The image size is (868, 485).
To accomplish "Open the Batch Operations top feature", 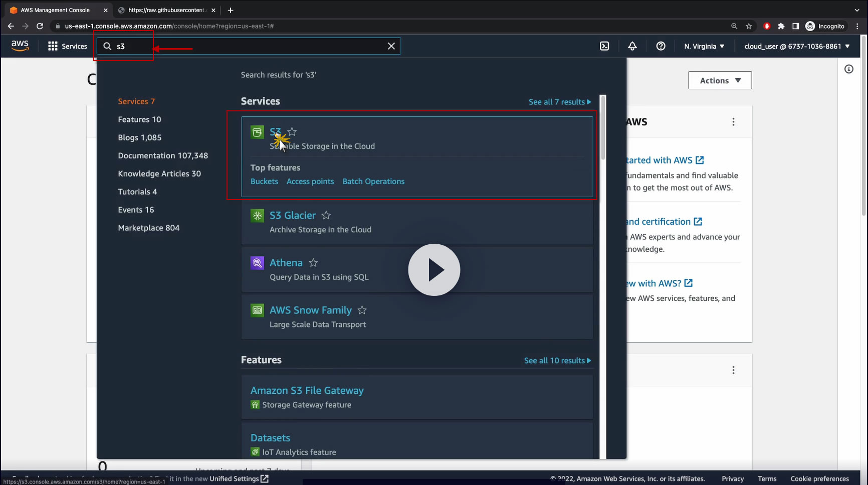I will click(x=373, y=182).
